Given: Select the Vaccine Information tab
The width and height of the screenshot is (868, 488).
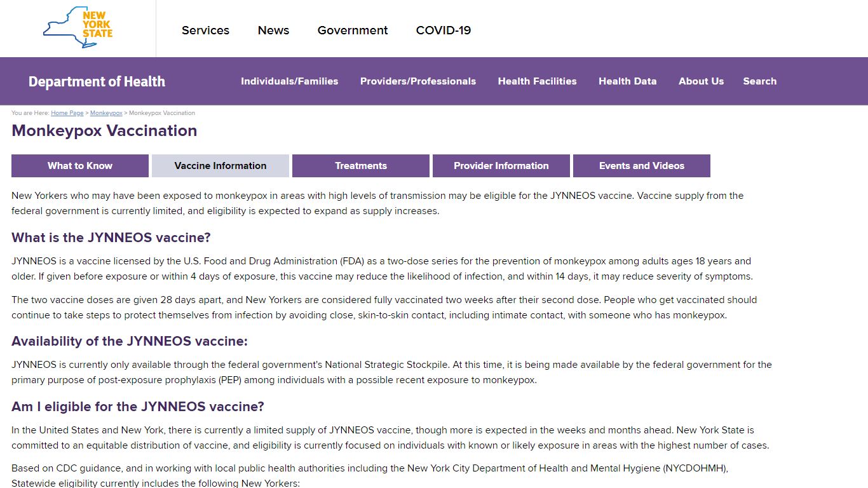Looking at the screenshot, I should tap(220, 166).
